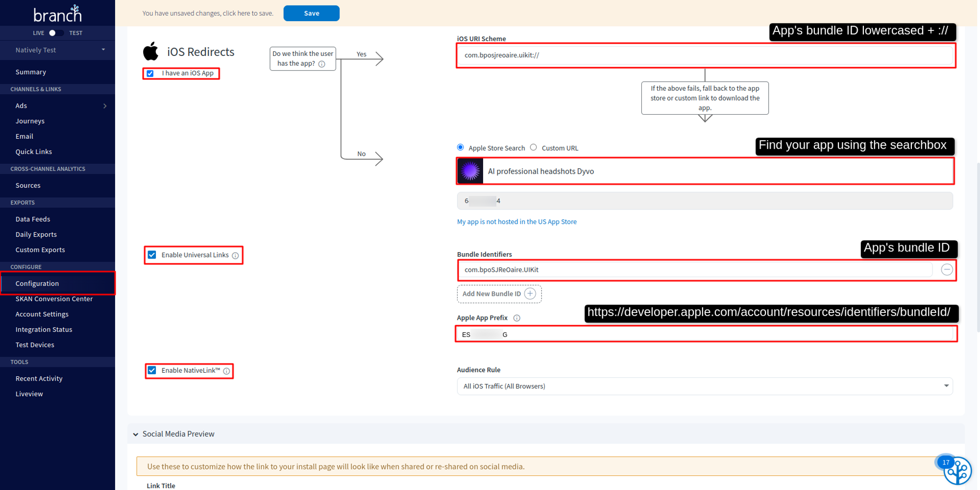Disable the Enable Universal Links checkbox
This screenshot has width=980, height=490.
coord(152,255)
